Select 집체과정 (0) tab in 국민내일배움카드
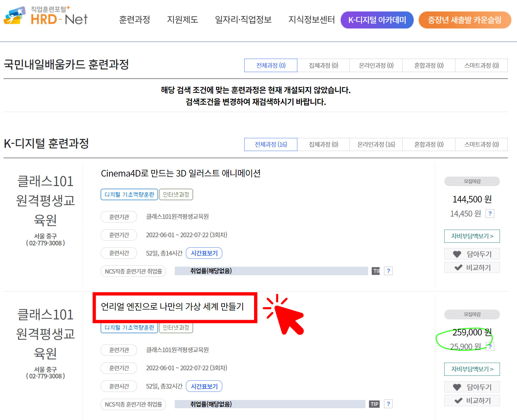This screenshot has width=517, height=420. point(324,65)
